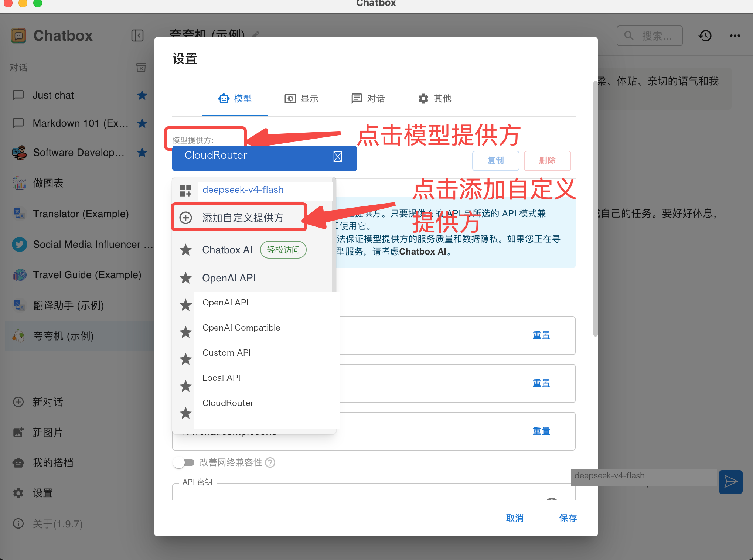Click 重置 in the third settings field
The image size is (753, 560).
(x=541, y=431)
